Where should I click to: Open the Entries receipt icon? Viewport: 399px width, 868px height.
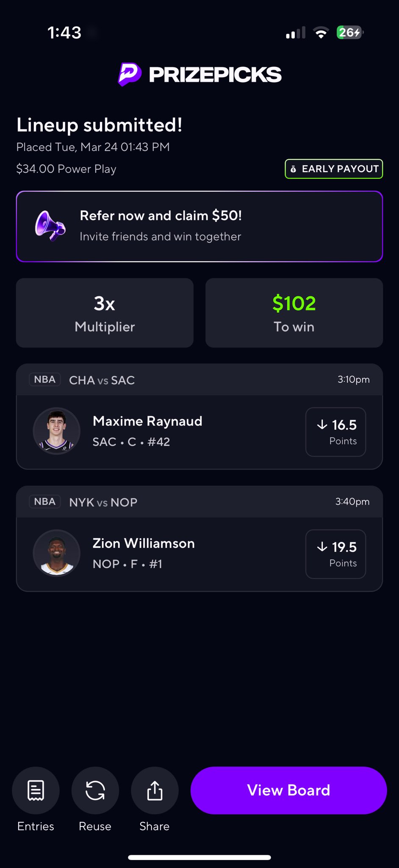tap(36, 790)
